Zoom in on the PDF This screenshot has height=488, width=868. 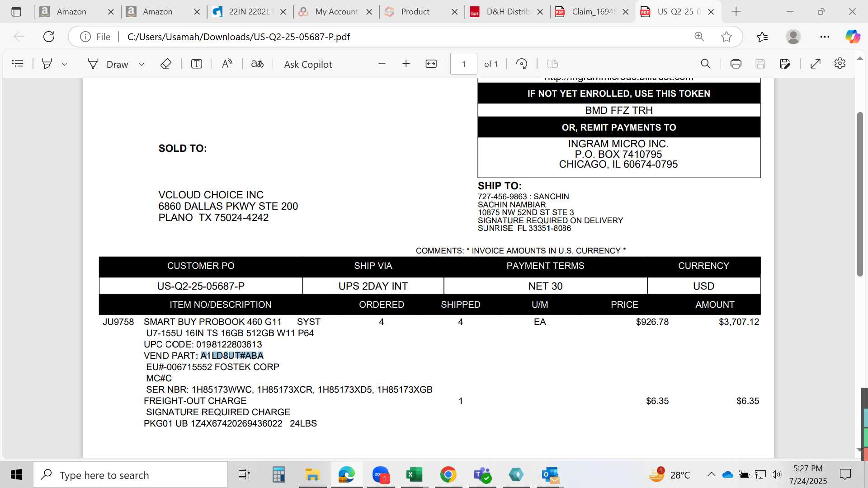(x=406, y=64)
